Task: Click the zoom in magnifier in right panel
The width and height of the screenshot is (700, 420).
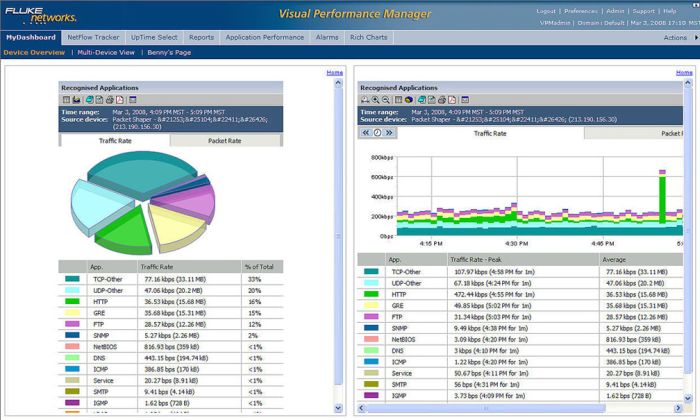Action: click(x=376, y=100)
